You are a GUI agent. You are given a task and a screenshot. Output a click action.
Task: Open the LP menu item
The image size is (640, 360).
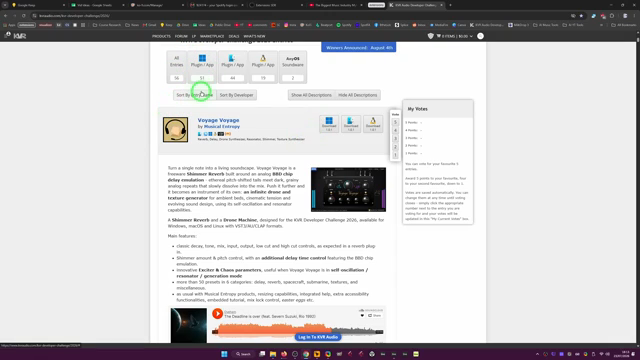pyautogui.click(x=194, y=36)
